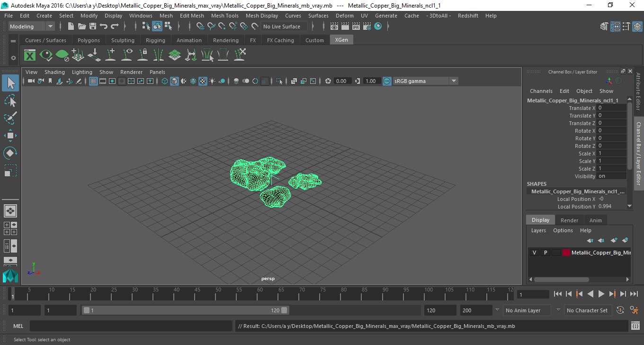The image size is (644, 345).
Task: Toggle viewport grid display
Action: pos(93,81)
